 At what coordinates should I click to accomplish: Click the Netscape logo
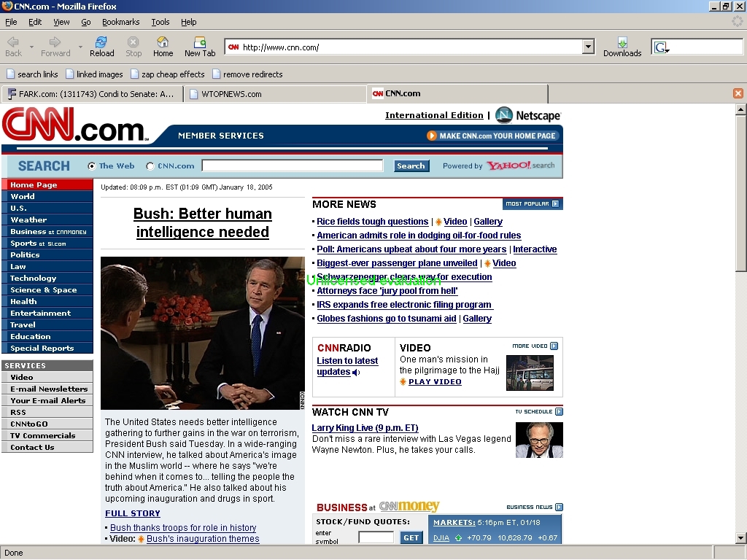tap(528, 116)
